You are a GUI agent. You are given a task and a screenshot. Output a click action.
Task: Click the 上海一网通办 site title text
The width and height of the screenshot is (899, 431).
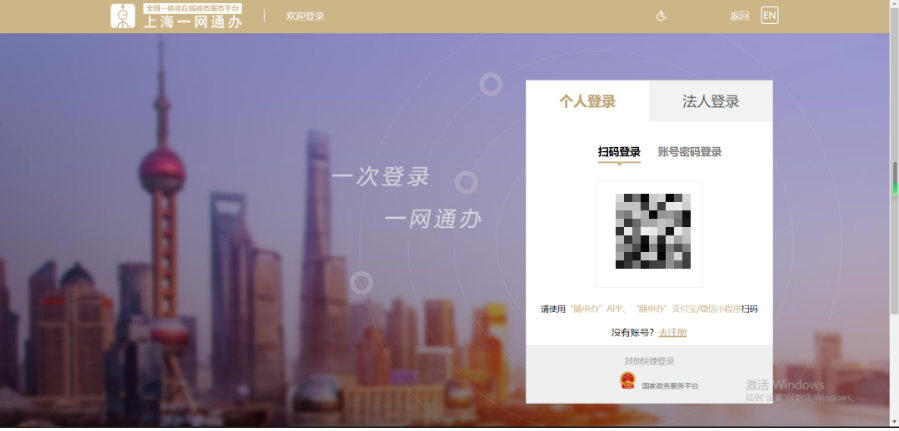(x=193, y=22)
